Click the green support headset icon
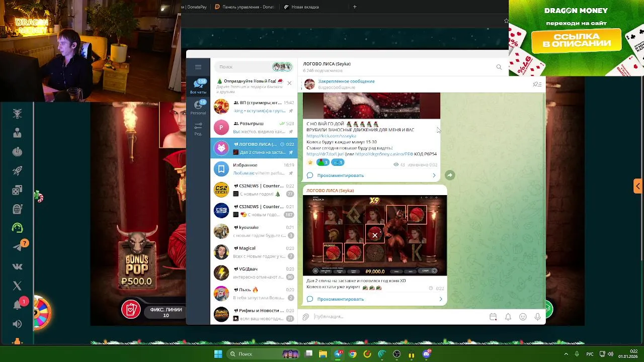Image resolution: width=644 pixels, height=362 pixels. pyautogui.click(x=17, y=228)
